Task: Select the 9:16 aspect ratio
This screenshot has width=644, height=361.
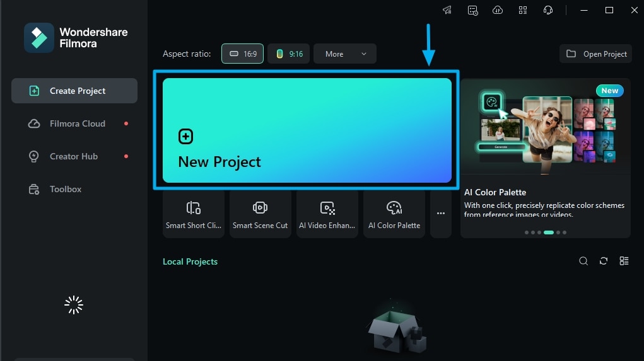Action: point(289,54)
